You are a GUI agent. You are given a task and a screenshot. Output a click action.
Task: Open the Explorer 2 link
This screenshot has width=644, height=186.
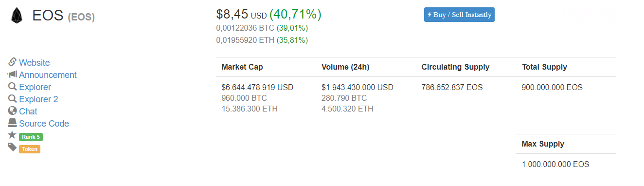tap(38, 99)
